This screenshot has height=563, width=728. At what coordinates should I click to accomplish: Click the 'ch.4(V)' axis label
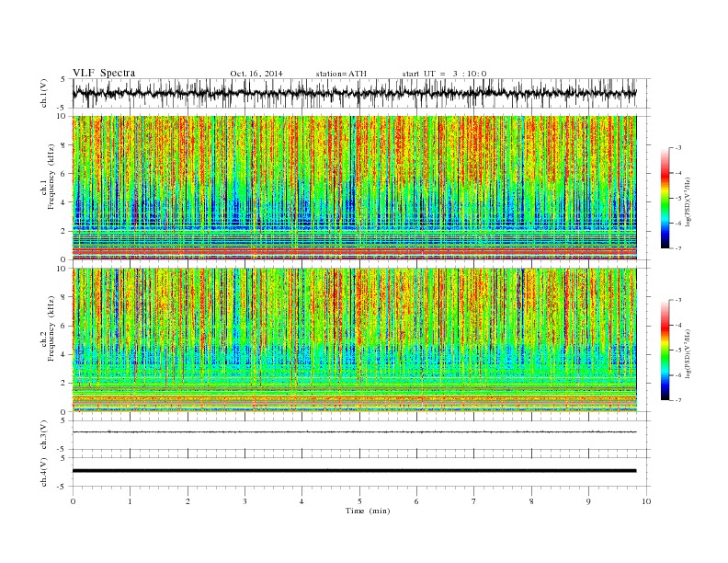click(44, 472)
